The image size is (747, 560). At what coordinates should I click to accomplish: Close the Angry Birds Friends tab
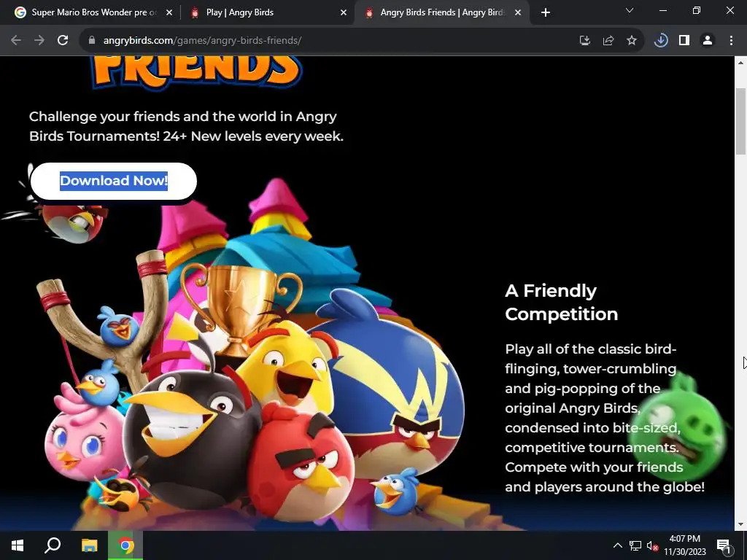[518, 13]
